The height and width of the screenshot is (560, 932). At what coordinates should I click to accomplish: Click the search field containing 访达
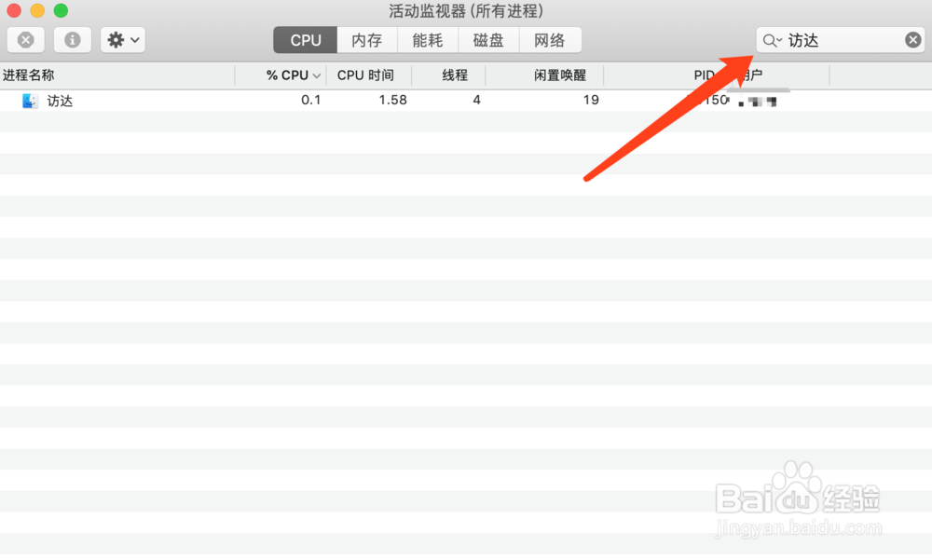point(840,40)
